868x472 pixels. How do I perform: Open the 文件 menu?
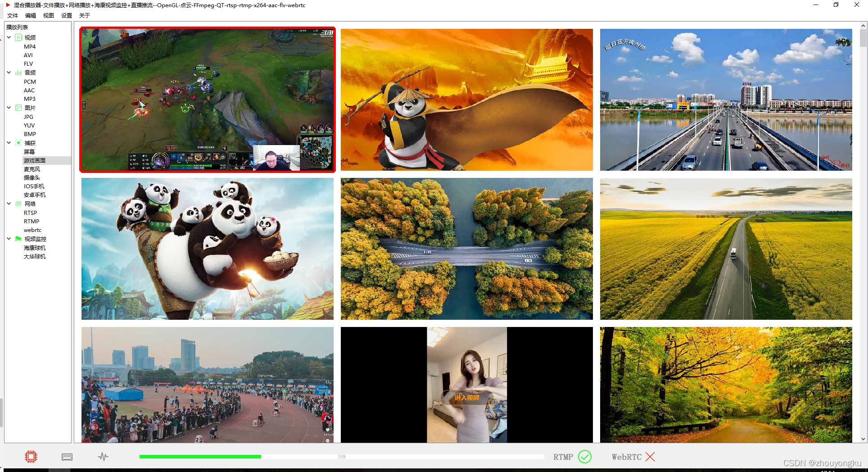tap(13, 15)
